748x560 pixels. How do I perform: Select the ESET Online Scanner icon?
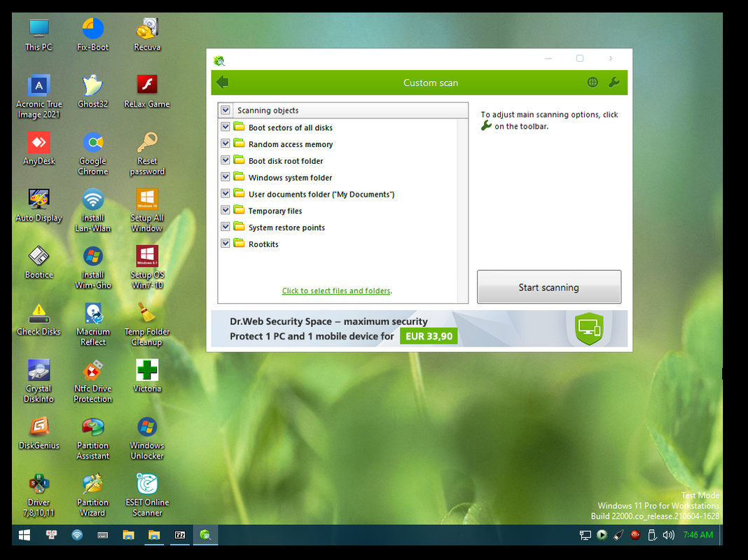coord(147,495)
